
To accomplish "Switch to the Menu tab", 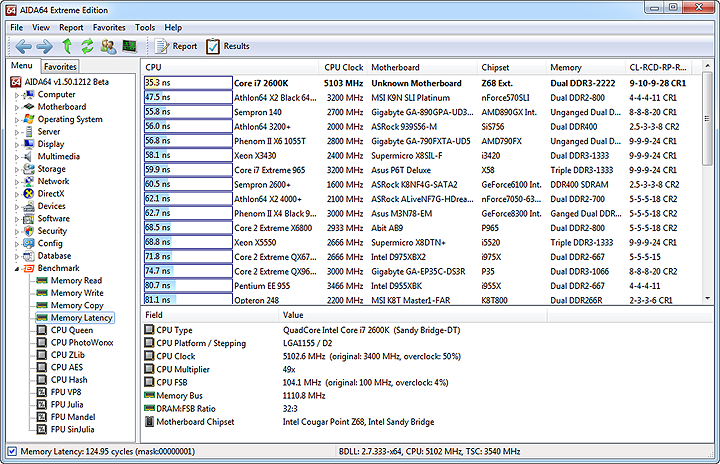I will [22, 66].
